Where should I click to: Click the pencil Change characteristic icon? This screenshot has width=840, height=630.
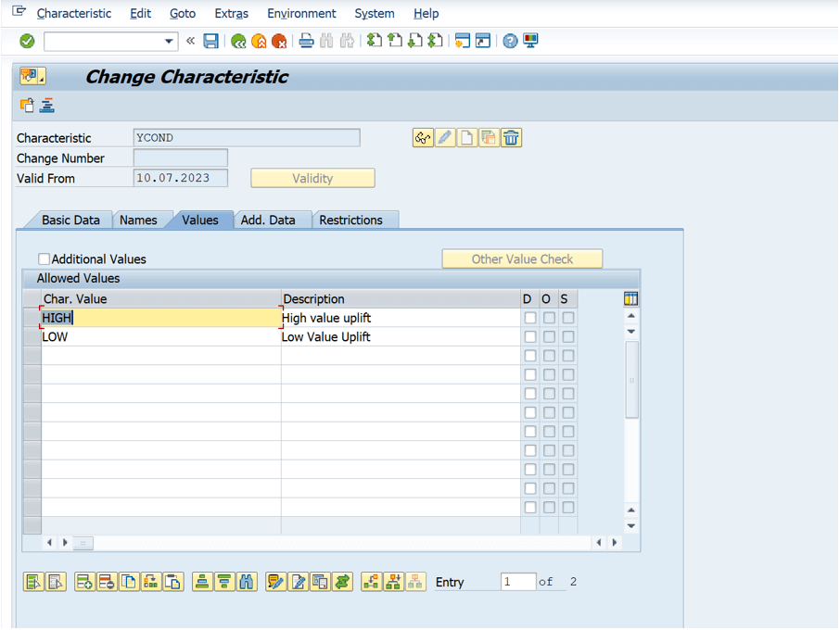pyautogui.click(x=445, y=138)
